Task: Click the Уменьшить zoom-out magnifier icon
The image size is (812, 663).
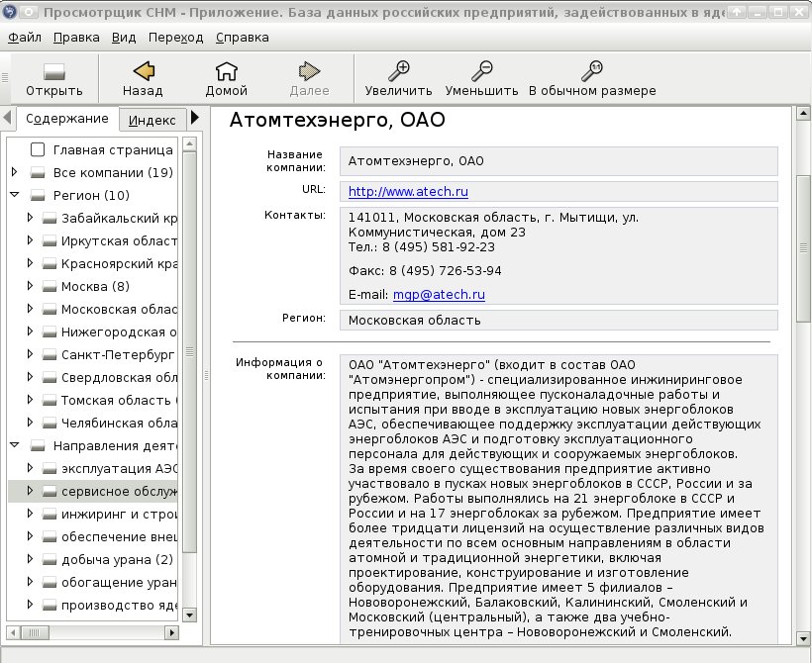Action: coord(481,71)
